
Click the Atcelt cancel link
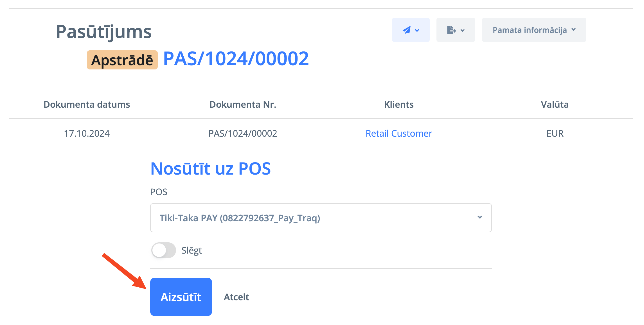[236, 297]
